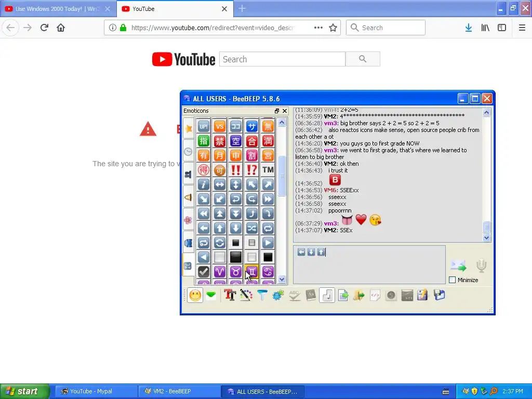Go to the browser home page

click(61, 28)
